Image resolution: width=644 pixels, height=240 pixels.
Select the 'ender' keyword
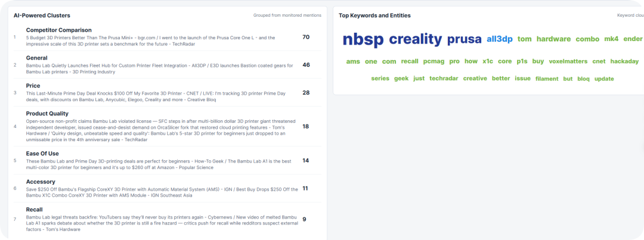(633, 39)
